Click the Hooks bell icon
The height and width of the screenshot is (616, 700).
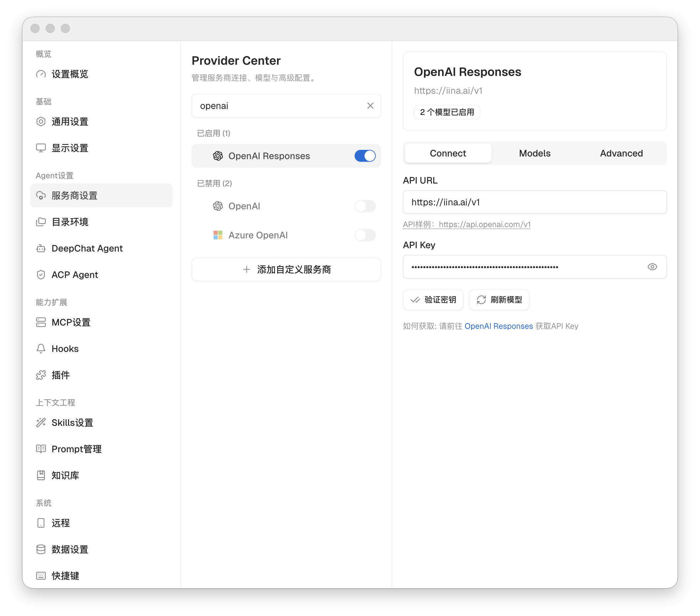[x=41, y=349]
